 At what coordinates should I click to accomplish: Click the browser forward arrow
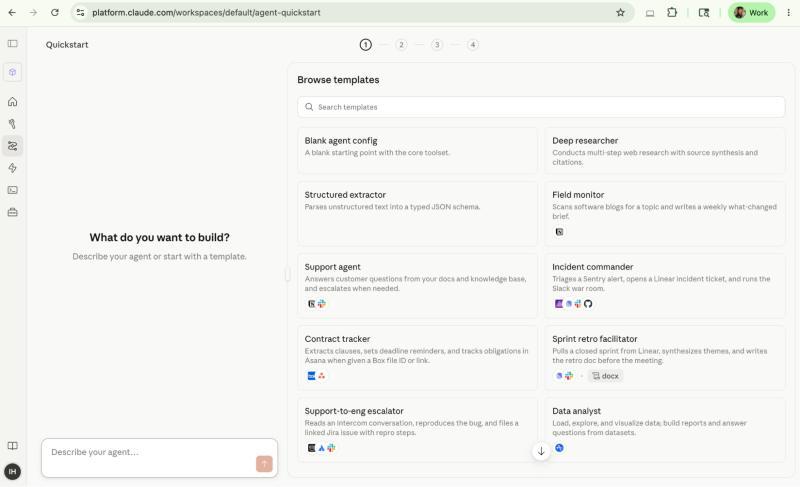tap(33, 13)
